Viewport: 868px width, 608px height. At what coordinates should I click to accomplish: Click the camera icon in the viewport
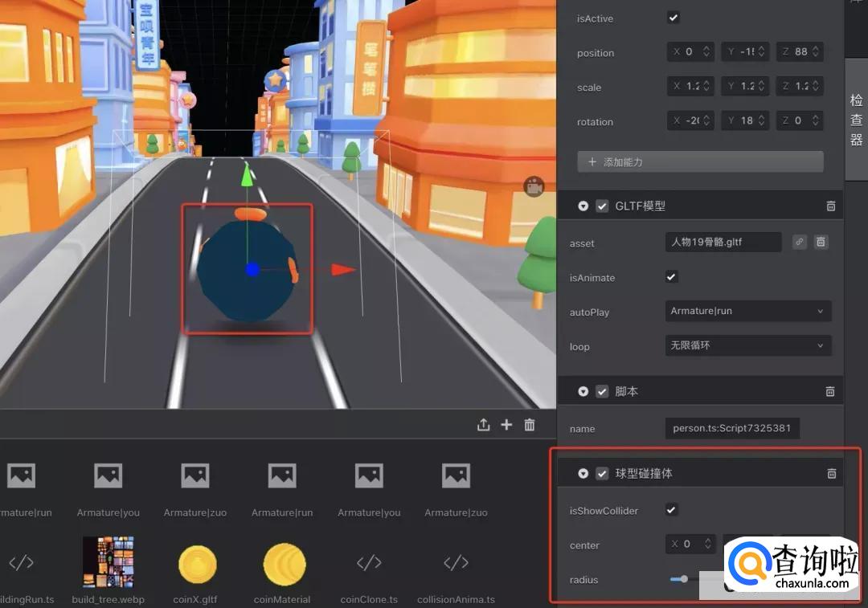click(534, 186)
